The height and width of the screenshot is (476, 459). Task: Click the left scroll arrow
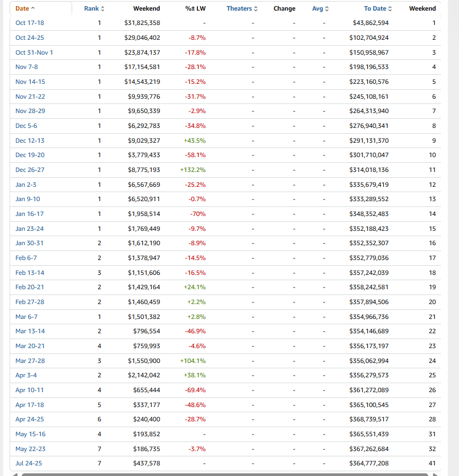click(x=14, y=474)
